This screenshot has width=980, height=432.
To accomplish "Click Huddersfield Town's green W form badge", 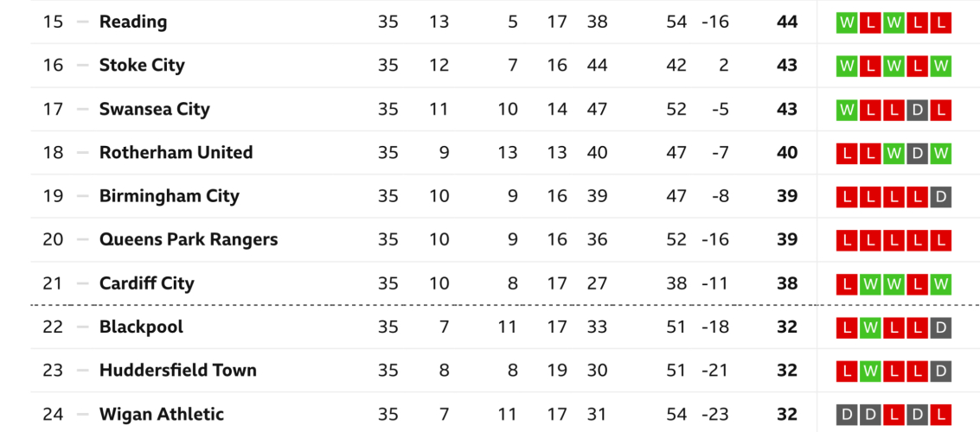I will (x=869, y=371).
